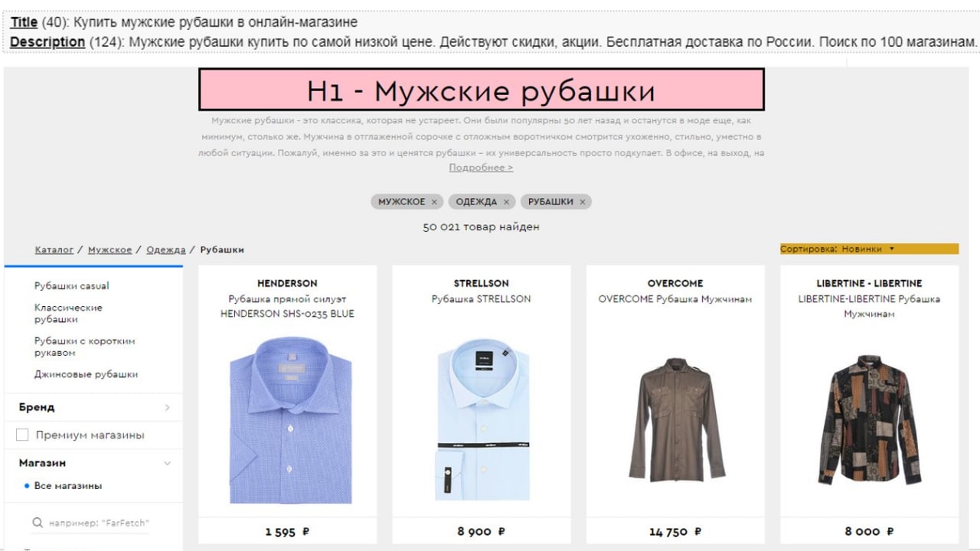The width and height of the screenshot is (980, 551).
Task: Remove the МУЖСКОЕ filter tag
Action: (x=434, y=202)
